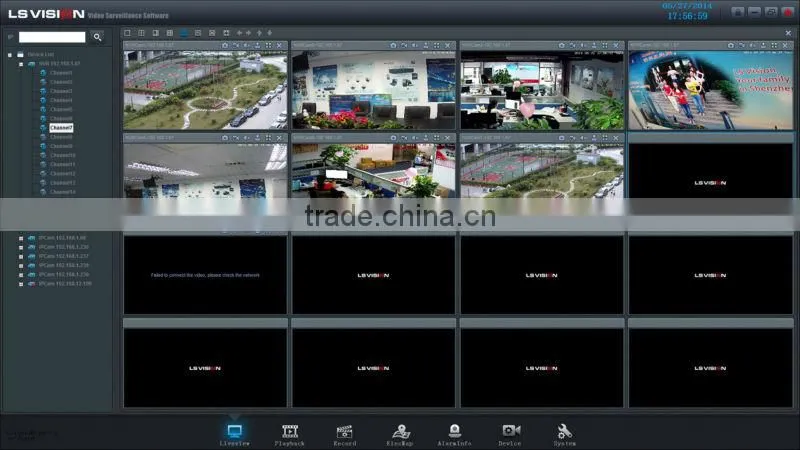Viewport: 800px width, 450px height.
Task: Start recording in top-row basketball court pane
Action: tap(236, 45)
